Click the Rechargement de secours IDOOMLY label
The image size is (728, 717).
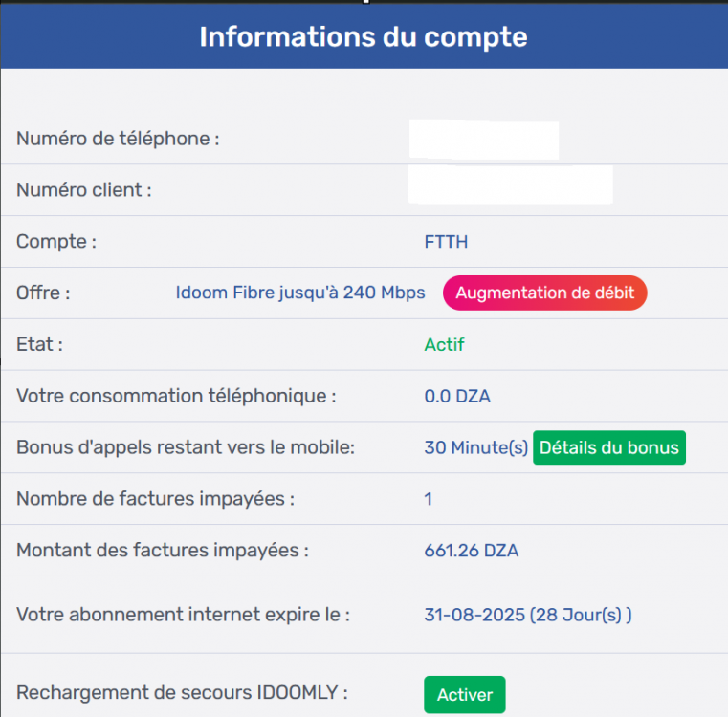click(182, 693)
